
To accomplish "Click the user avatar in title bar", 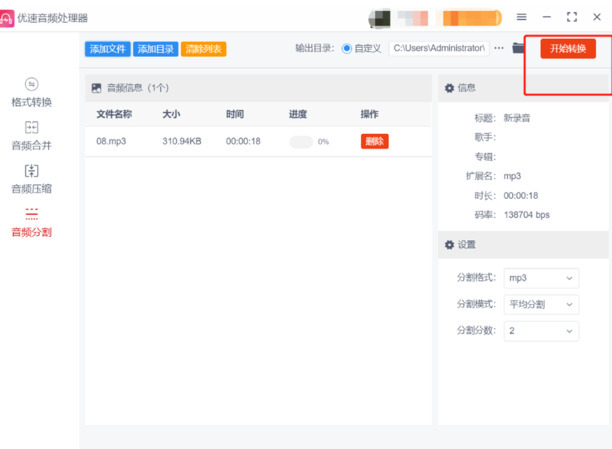I will pos(379,18).
